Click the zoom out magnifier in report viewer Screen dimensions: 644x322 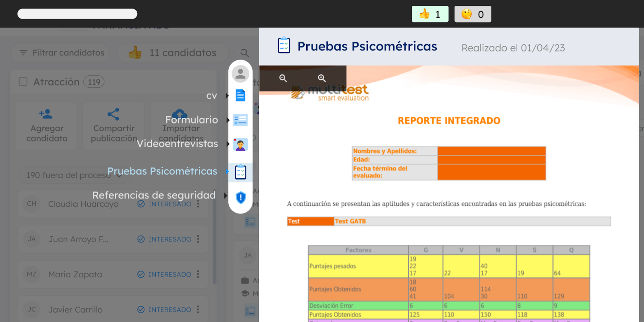coord(283,78)
